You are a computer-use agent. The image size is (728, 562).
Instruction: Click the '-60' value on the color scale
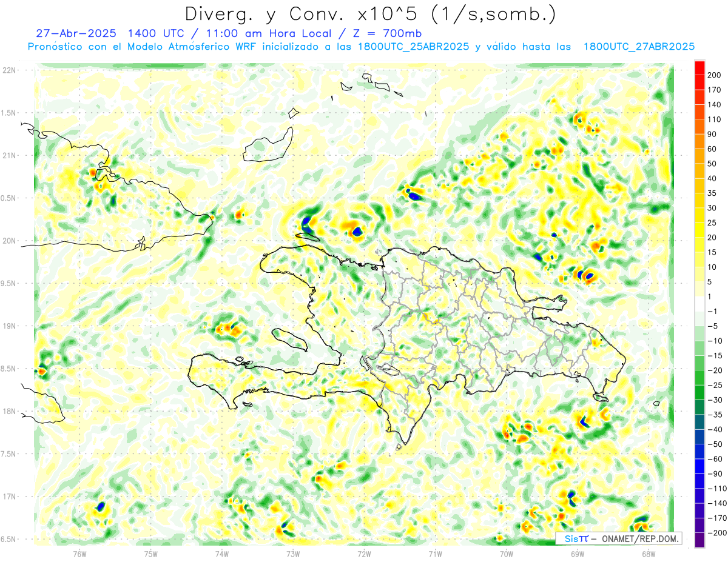(715, 460)
